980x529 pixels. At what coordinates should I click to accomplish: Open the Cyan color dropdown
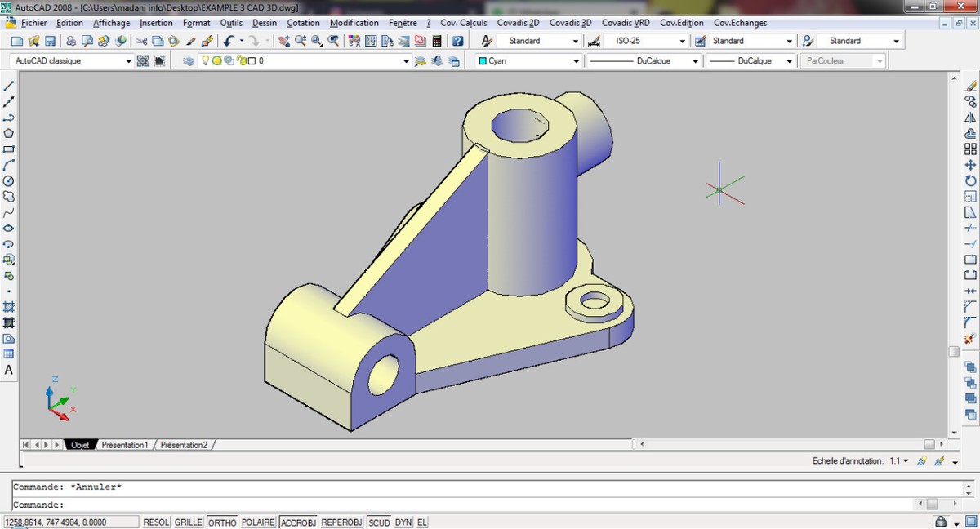[576, 61]
